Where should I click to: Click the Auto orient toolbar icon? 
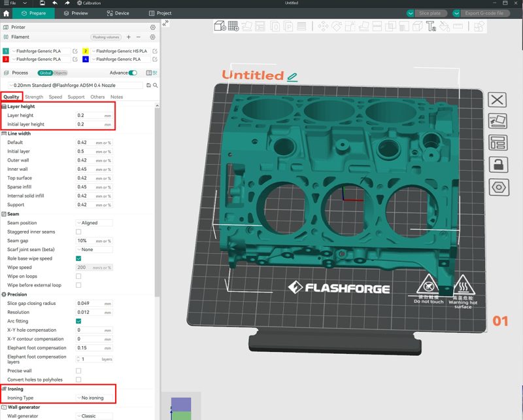pyautogui.click(x=247, y=26)
